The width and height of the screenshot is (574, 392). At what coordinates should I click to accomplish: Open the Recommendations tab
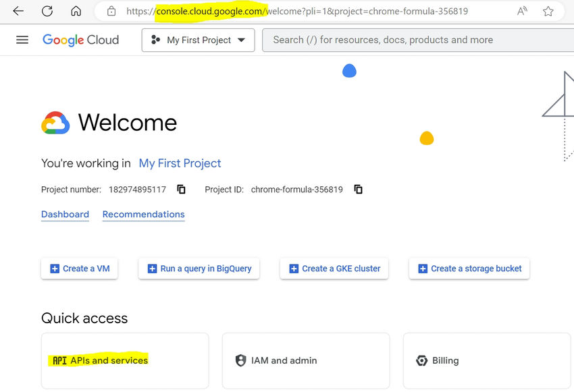[143, 214]
